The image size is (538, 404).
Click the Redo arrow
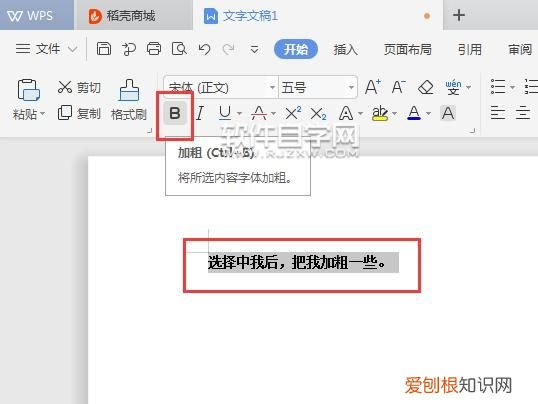pyautogui.click(x=229, y=49)
